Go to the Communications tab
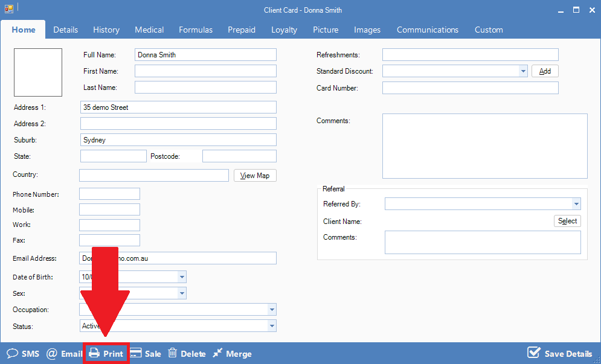 [x=427, y=30]
